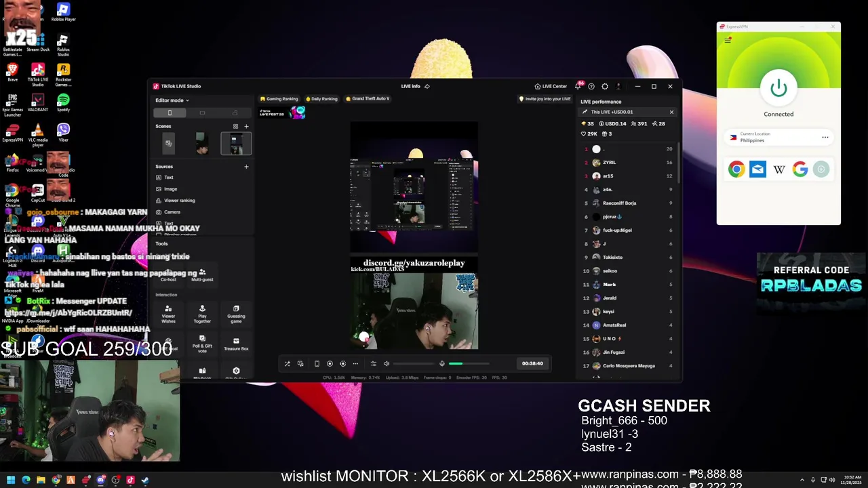This screenshot has height=488, width=868.
Task: Open the Poll & Gift vote tool
Action: 202,344
